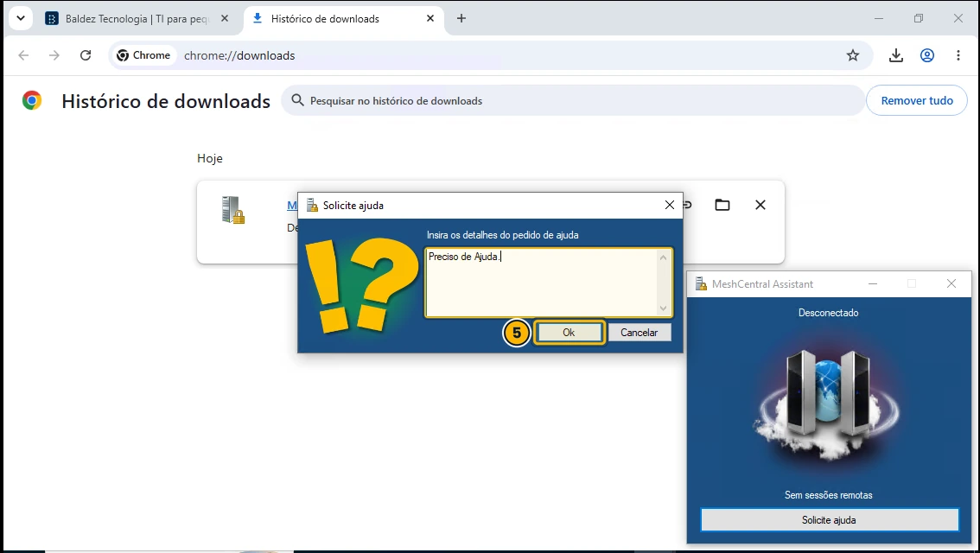Click Cancelar in the Solicite ajuda dialog

pyautogui.click(x=639, y=333)
